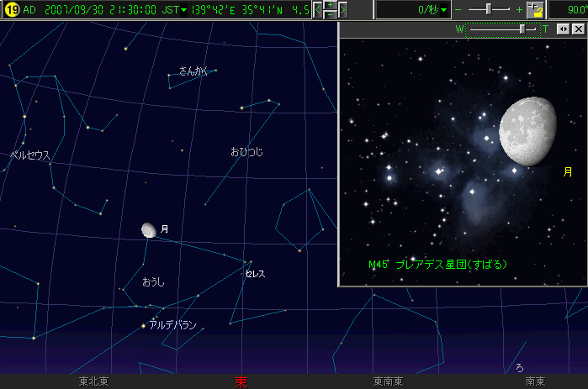Click the red East (東) direction marker
The height and width of the screenshot is (389, 588).
pos(241,381)
